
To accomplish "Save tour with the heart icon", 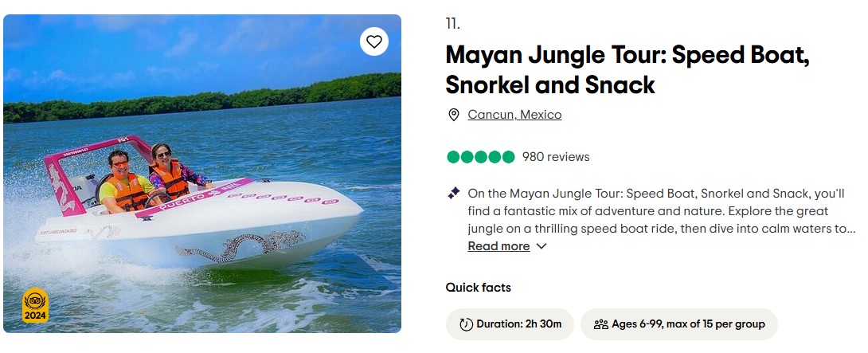I will 374,41.
